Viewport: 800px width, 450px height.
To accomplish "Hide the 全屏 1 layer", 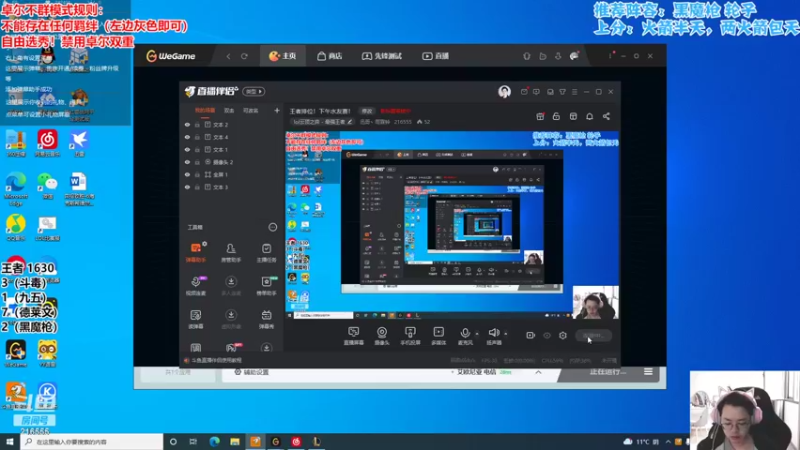I will coord(187,174).
